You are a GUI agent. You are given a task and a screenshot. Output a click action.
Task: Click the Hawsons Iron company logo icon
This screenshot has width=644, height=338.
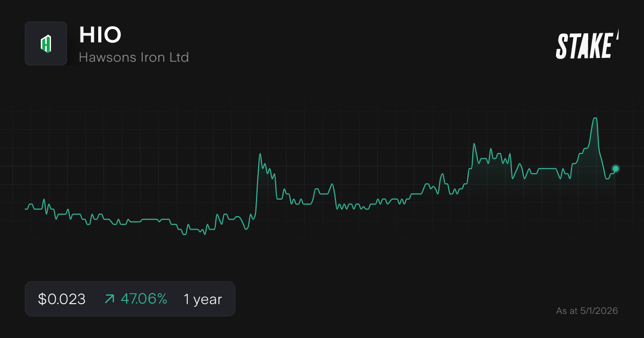(46, 43)
